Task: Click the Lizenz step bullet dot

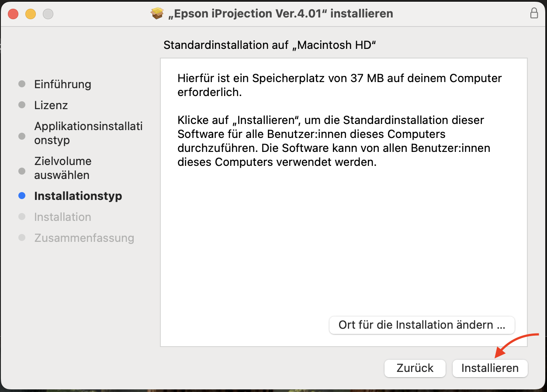Action: point(22,105)
